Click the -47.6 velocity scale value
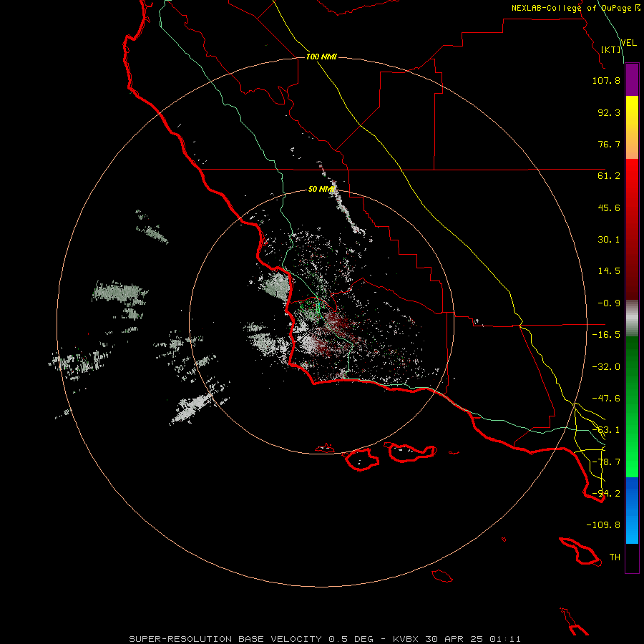Viewport: 644px width, 644px height. (x=606, y=399)
